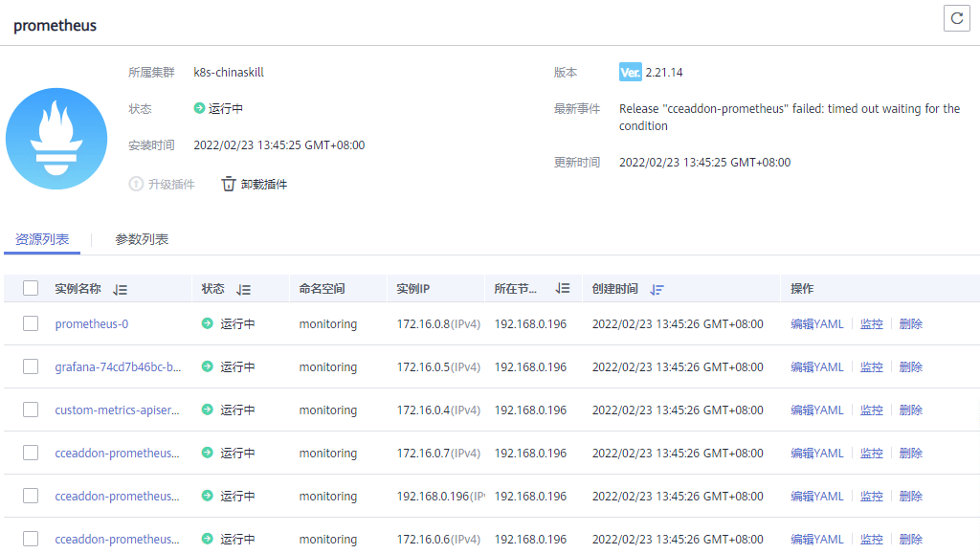Click status icon of the 172.16.0.6 row

[x=208, y=539]
